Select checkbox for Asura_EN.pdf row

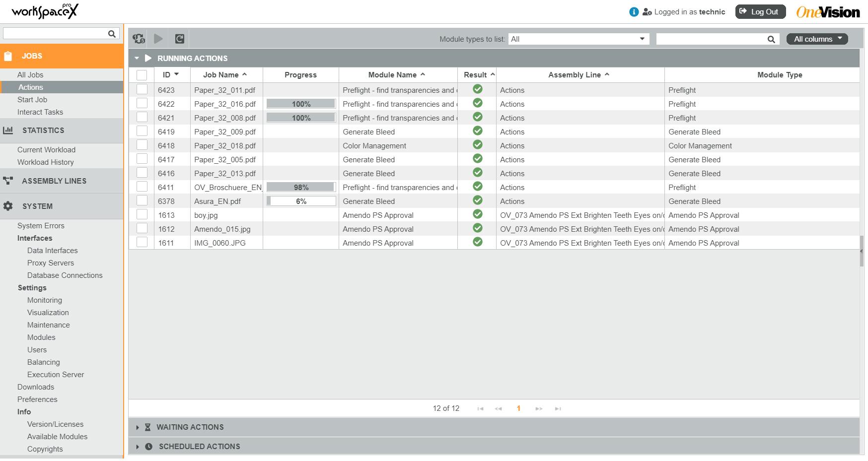point(142,200)
